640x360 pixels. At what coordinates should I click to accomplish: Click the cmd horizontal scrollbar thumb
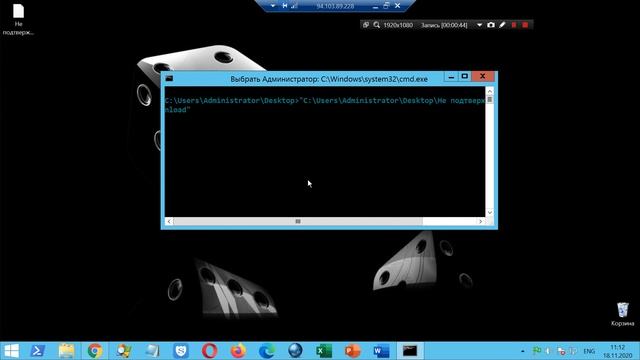coord(298,221)
